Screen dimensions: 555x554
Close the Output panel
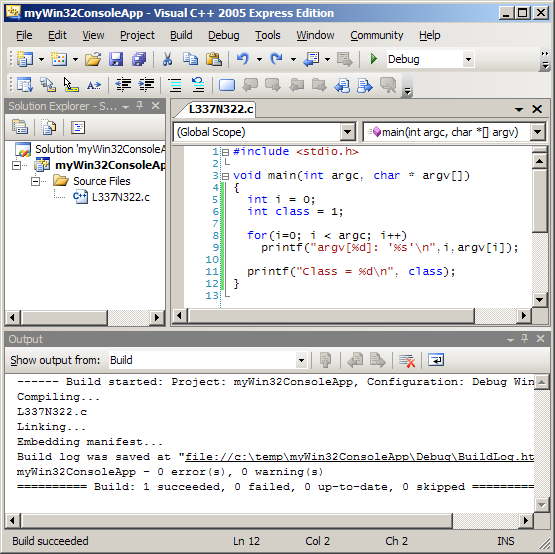540,339
